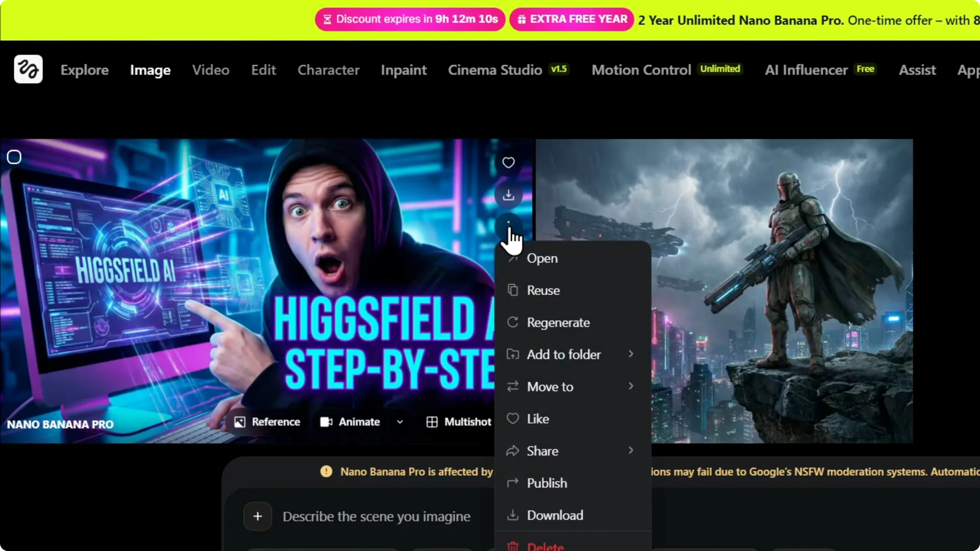The height and width of the screenshot is (551, 980).
Task: Open the image in full view via Open
Action: click(x=543, y=258)
